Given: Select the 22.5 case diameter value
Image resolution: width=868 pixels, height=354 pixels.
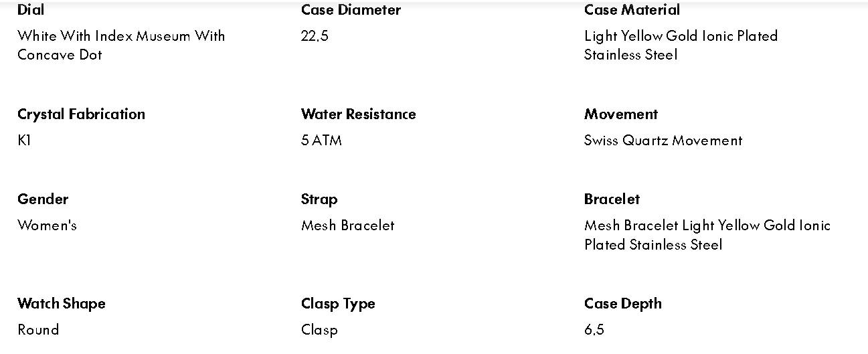Looking at the screenshot, I should pyautogui.click(x=315, y=36).
